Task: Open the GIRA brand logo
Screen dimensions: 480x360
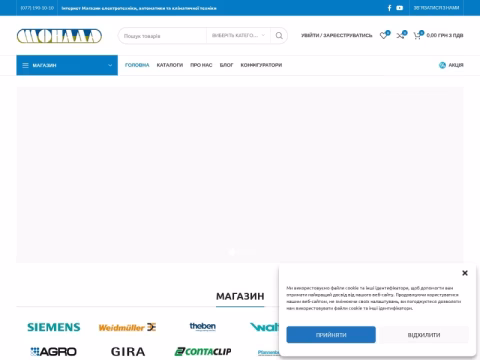Action: [128, 351]
